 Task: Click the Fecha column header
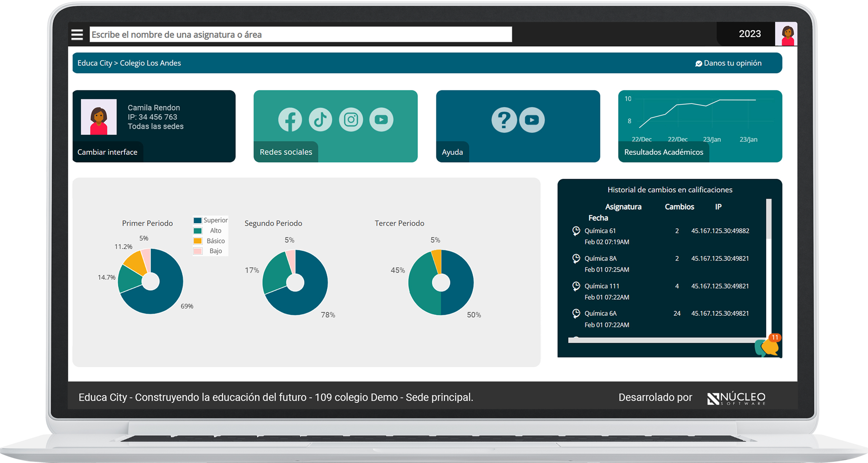(598, 218)
